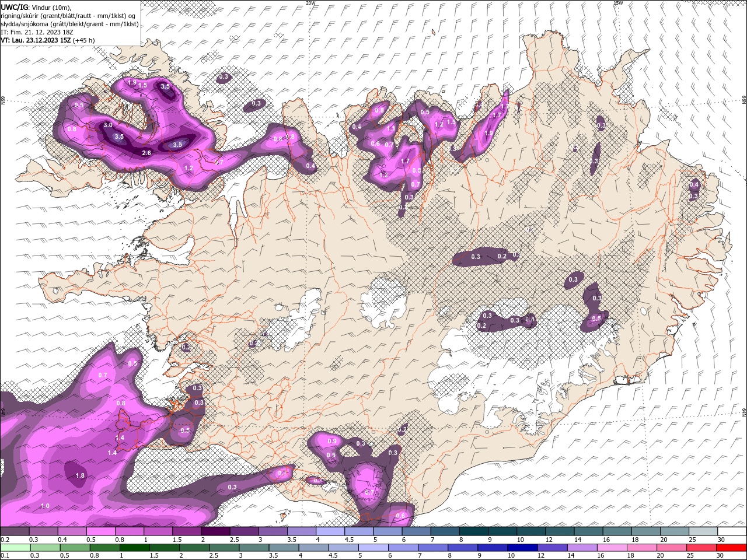Image resolution: width=747 pixels, height=560 pixels.
Task: Pick the top-row snow swatch labeled 25
Action: click(x=704, y=531)
